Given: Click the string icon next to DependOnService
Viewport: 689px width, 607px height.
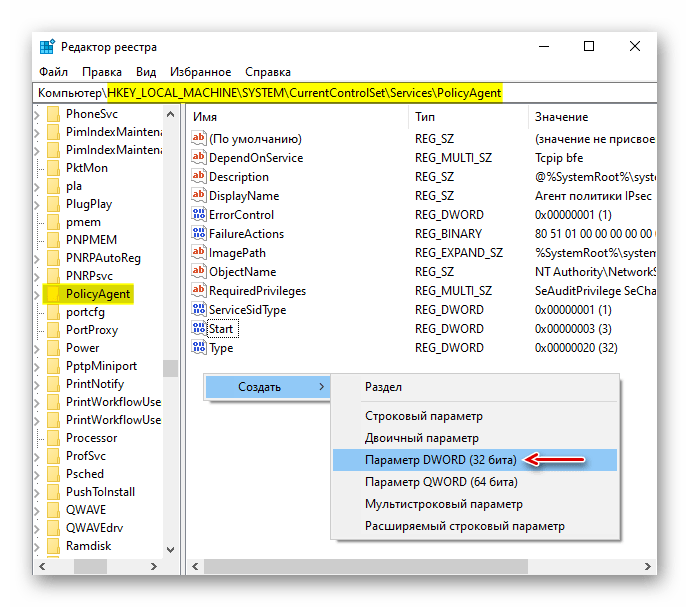Looking at the screenshot, I should [x=198, y=158].
